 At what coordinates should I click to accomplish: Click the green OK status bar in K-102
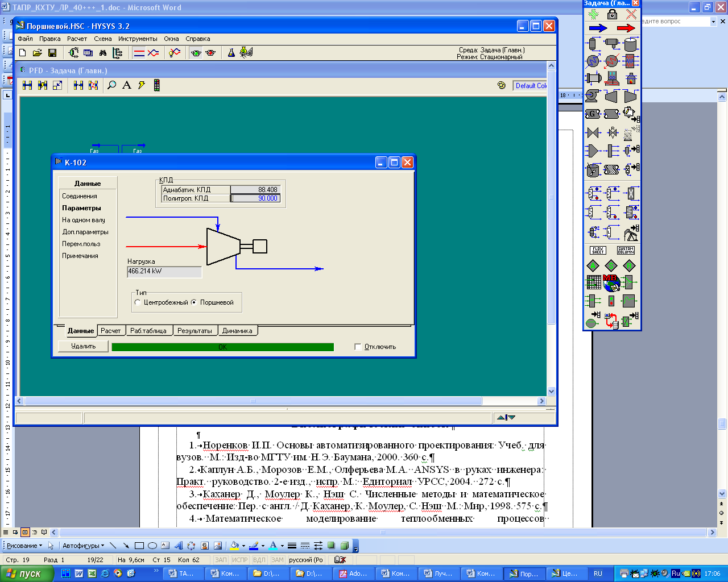point(223,347)
